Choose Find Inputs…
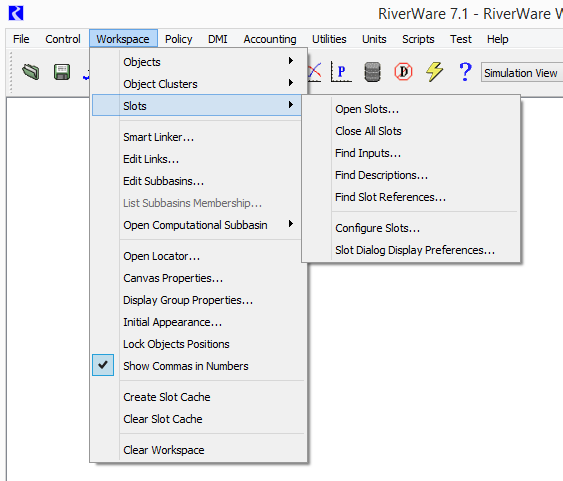The width and height of the screenshot is (563, 481). tap(411, 153)
